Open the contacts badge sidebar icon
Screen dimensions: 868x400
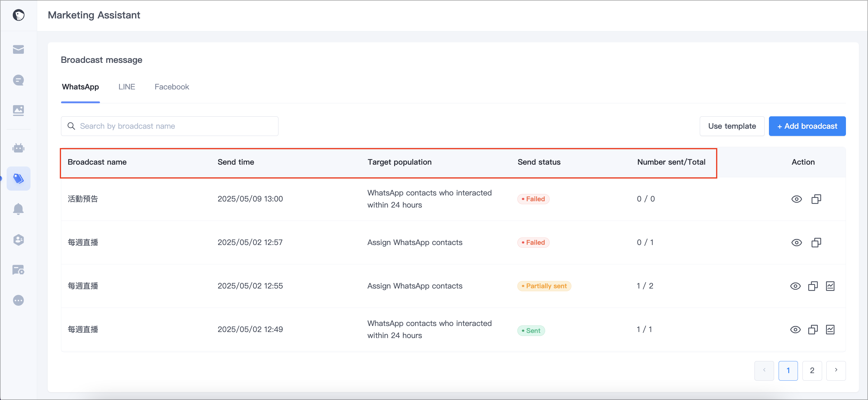tap(18, 240)
